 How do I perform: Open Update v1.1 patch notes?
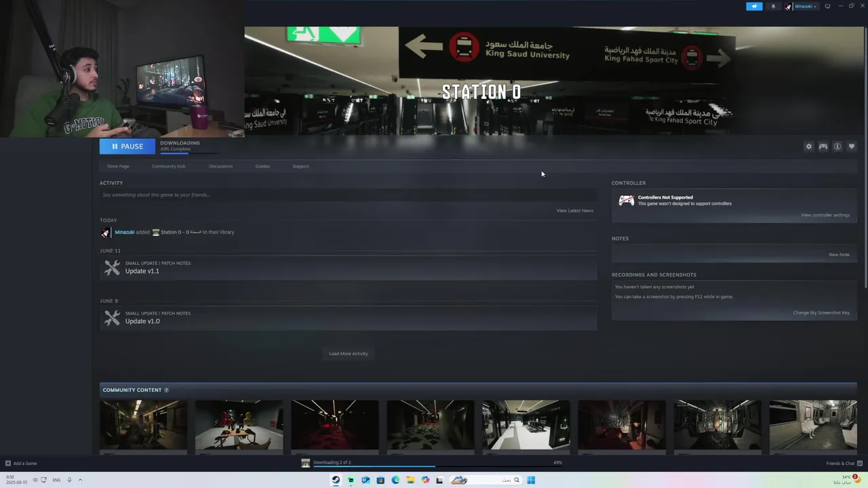point(349,268)
